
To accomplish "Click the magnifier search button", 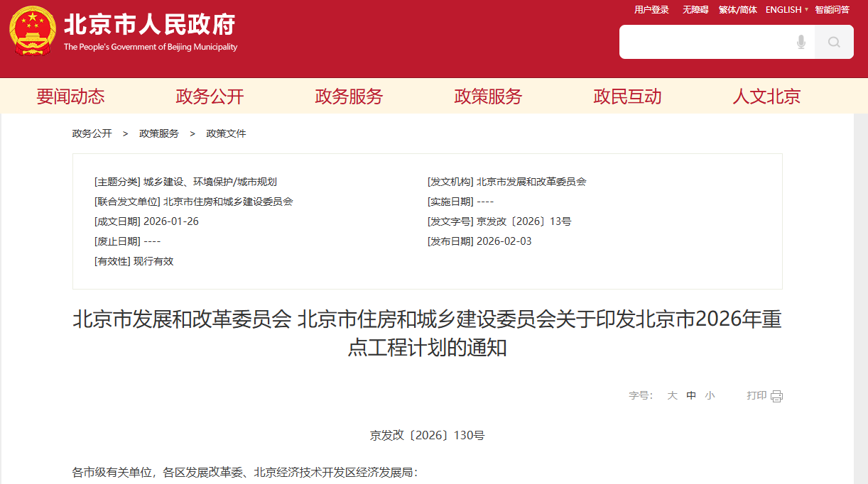I will [x=834, y=43].
